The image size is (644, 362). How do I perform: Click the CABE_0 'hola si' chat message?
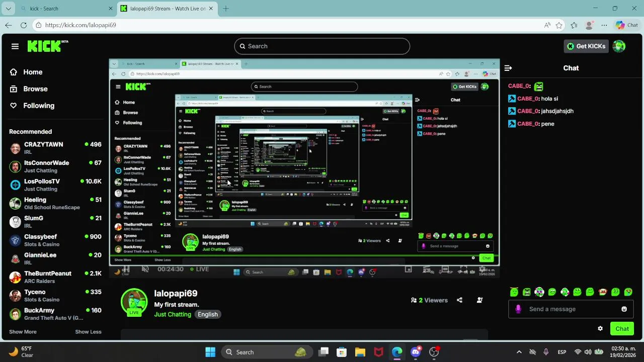(533, 99)
